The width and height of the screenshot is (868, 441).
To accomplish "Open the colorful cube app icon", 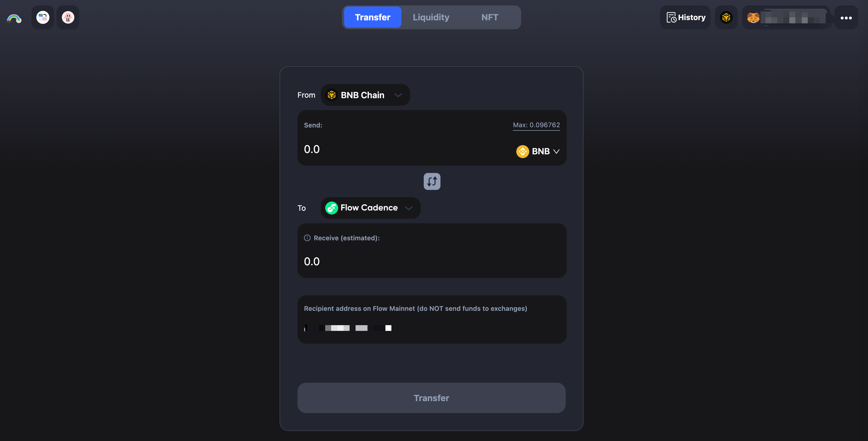I will click(43, 18).
